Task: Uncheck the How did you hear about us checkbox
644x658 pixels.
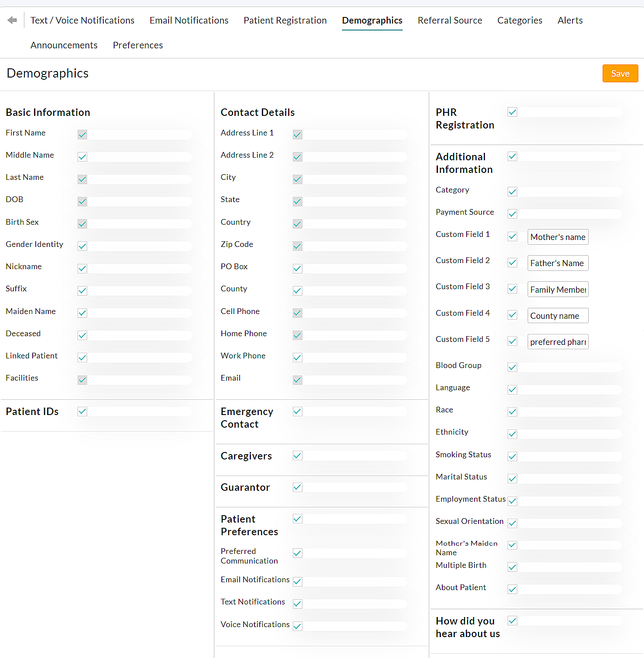Action: [512, 621]
